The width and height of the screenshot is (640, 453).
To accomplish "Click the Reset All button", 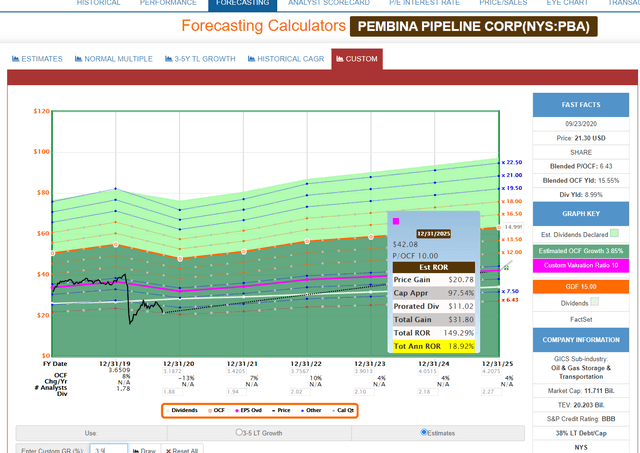I will [182, 450].
